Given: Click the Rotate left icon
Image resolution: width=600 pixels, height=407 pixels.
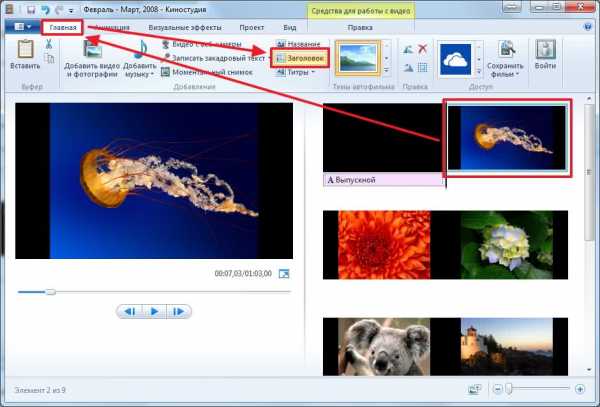Looking at the screenshot, I should (408, 49).
